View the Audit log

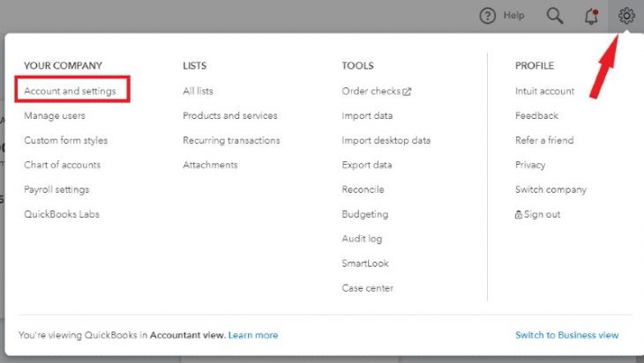[362, 239]
